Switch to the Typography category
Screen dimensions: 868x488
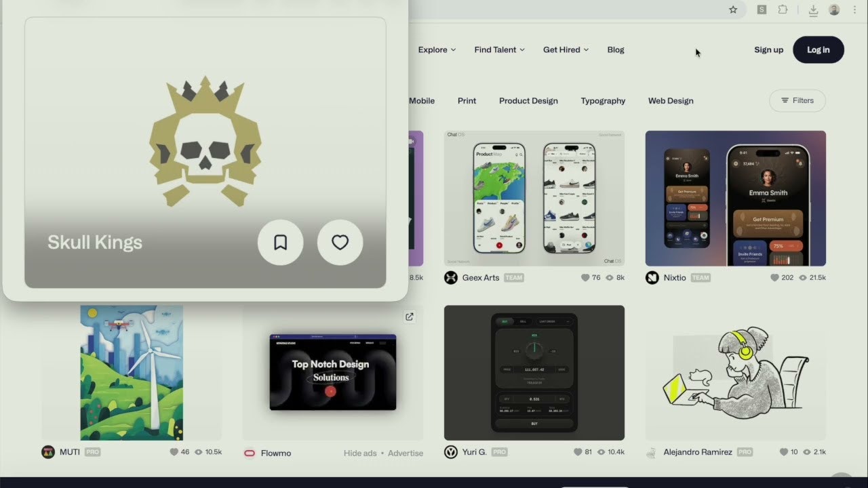(603, 100)
